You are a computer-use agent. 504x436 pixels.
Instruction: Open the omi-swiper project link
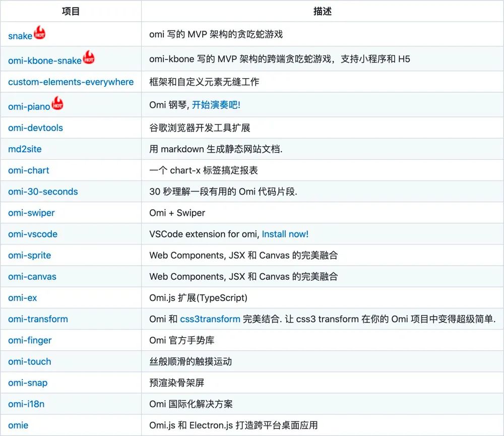pyautogui.click(x=31, y=213)
